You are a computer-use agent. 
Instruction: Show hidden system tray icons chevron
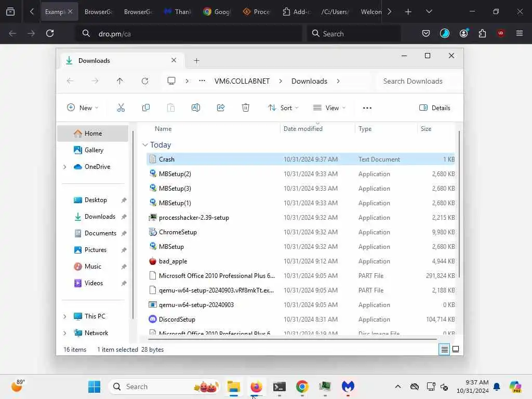(x=398, y=387)
